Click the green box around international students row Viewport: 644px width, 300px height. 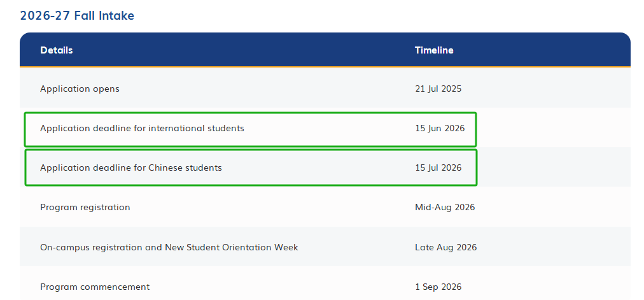251,129
